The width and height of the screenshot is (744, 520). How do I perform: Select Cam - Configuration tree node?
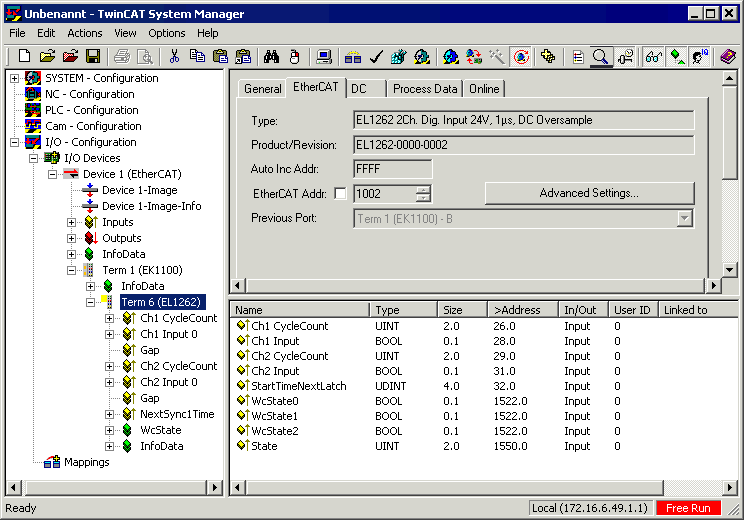click(x=93, y=126)
